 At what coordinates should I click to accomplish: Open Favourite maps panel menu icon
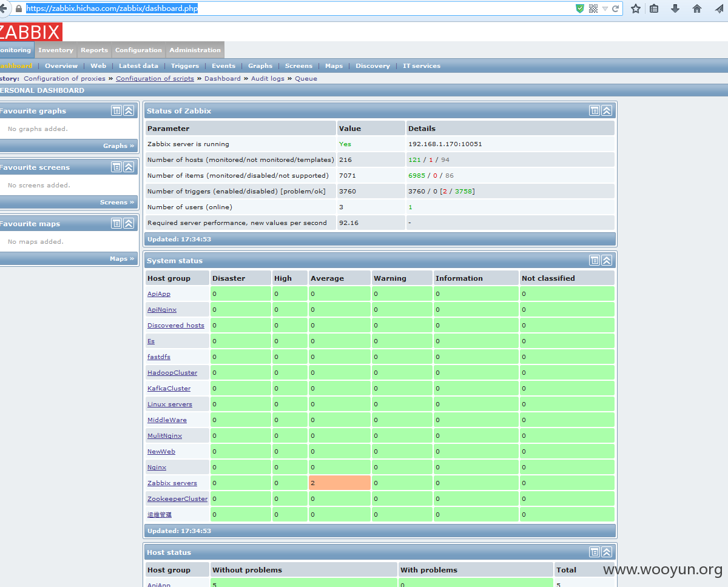116,223
